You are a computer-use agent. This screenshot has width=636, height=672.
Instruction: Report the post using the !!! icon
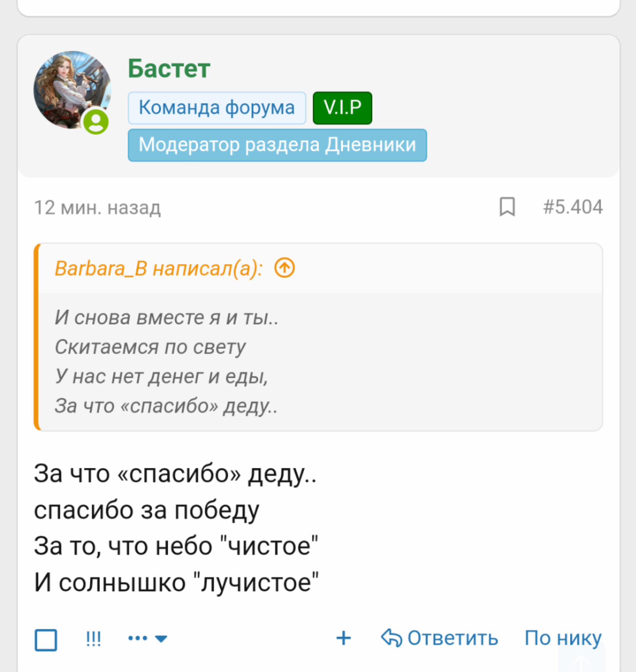pyautogui.click(x=93, y=639)
